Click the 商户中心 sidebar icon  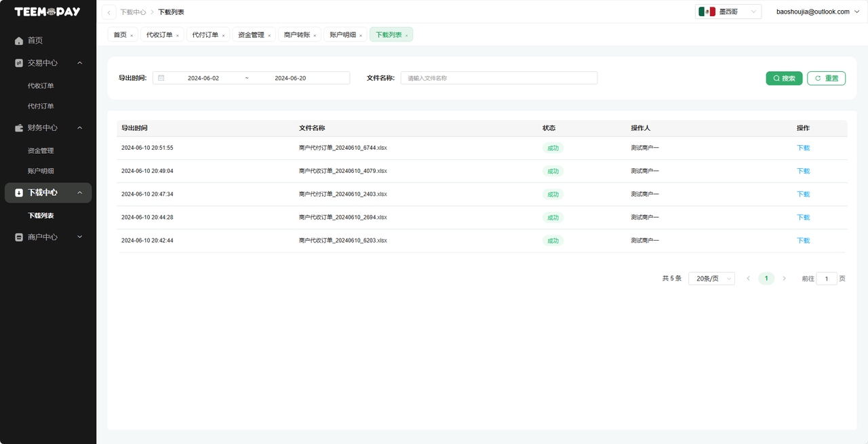19,238
